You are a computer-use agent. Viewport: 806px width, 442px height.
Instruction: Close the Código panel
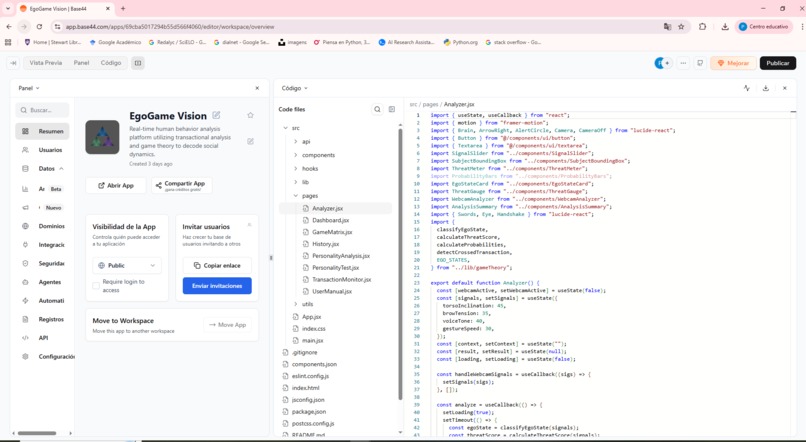[784, 88]
